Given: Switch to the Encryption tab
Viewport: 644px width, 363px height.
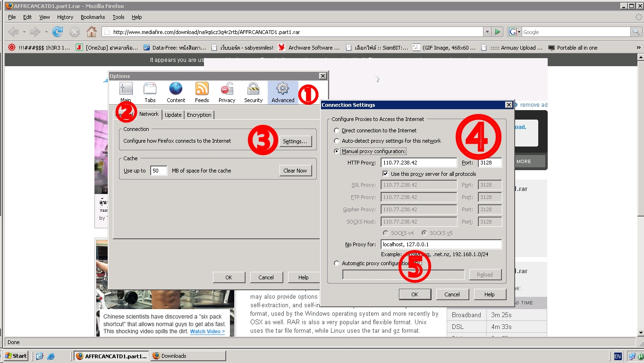Looking at the screenshot, I should 199,115.
